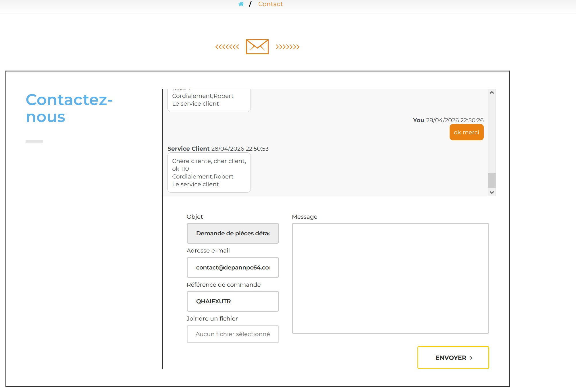Viewport: 576px width, 392px height.
Task: Click the right orange chevrons decoration
Action: click(x=287, y=47)
